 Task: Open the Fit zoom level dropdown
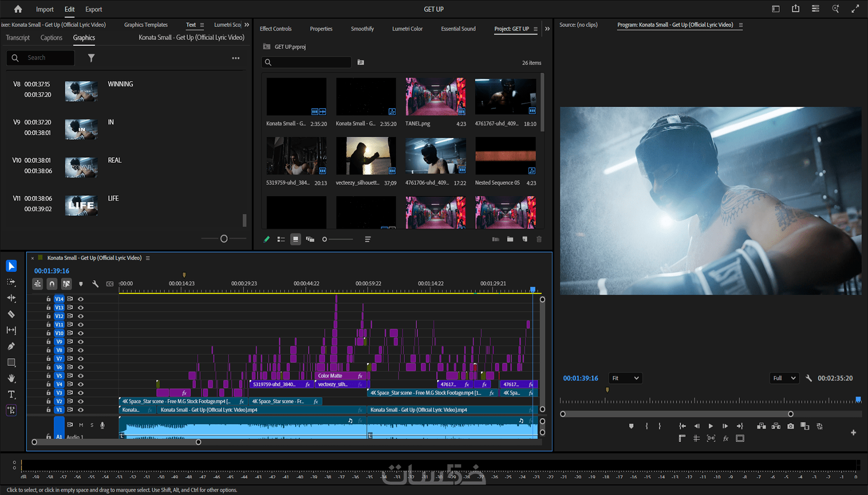625,378
